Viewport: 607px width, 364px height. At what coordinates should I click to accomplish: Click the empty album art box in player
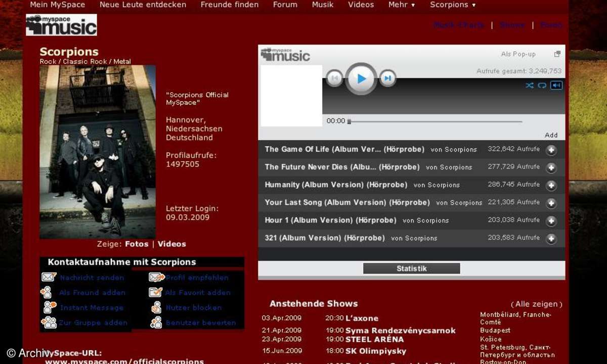tap(291, 96)
